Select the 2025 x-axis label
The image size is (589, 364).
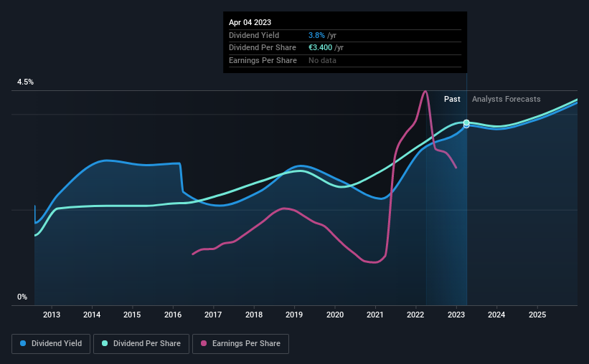[537, 315]
